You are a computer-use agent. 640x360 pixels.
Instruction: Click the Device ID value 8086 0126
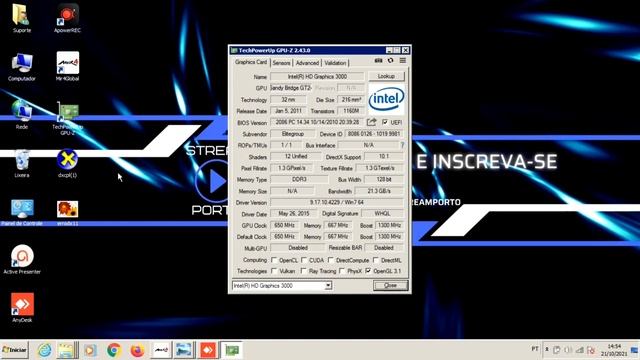pyautogui.click(x=374, y=134)
